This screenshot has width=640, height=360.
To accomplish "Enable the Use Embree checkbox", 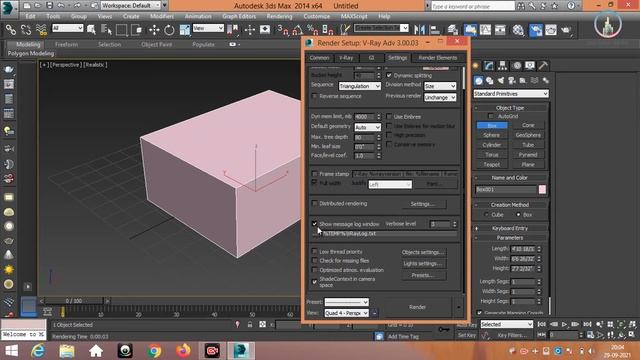I will (389, 116).
